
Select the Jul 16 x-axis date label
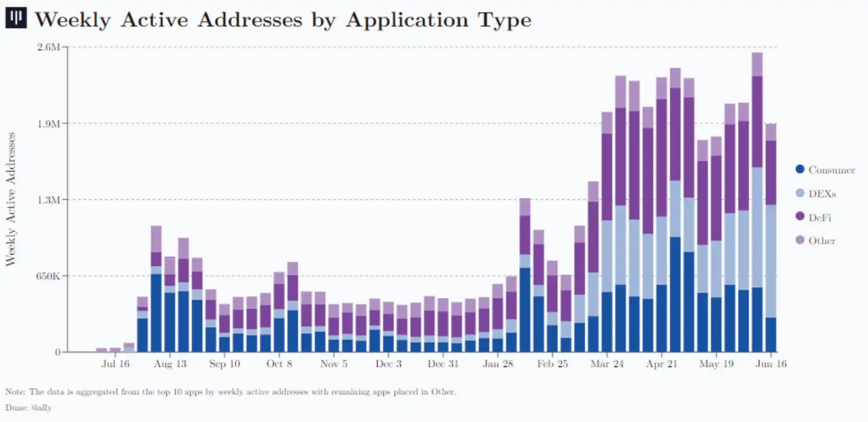pyautogui.click(x=115, y=364)
